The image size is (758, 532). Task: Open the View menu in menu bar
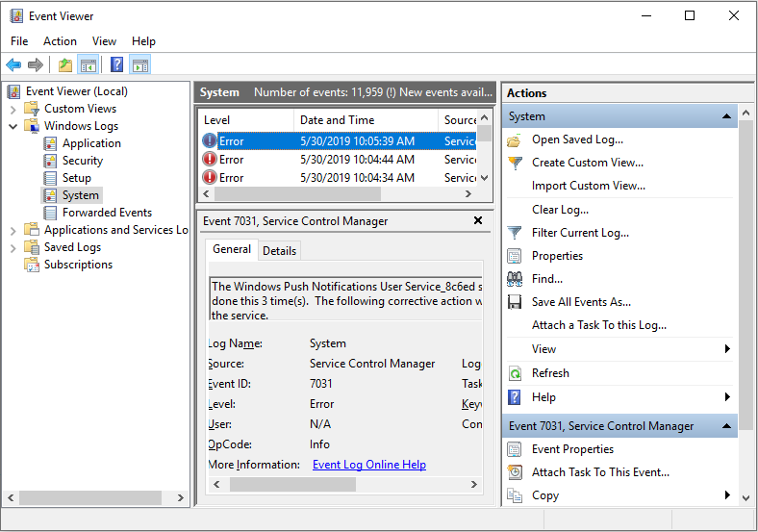pos(105,41)
